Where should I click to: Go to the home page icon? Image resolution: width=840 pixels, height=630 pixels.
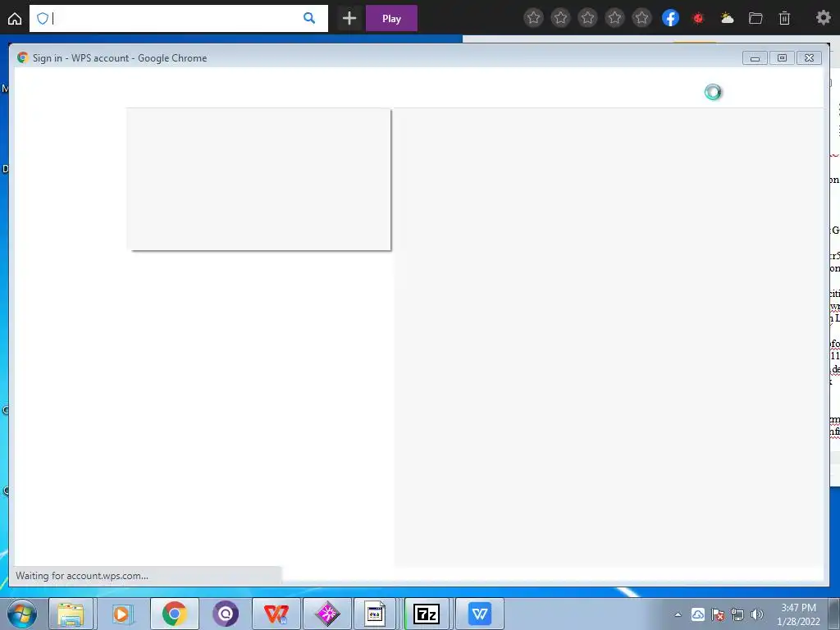15,19
